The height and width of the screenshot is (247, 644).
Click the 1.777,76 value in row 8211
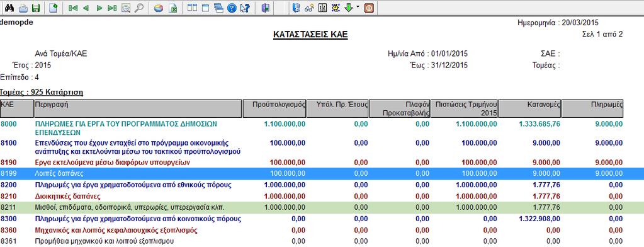coord(546,207)
